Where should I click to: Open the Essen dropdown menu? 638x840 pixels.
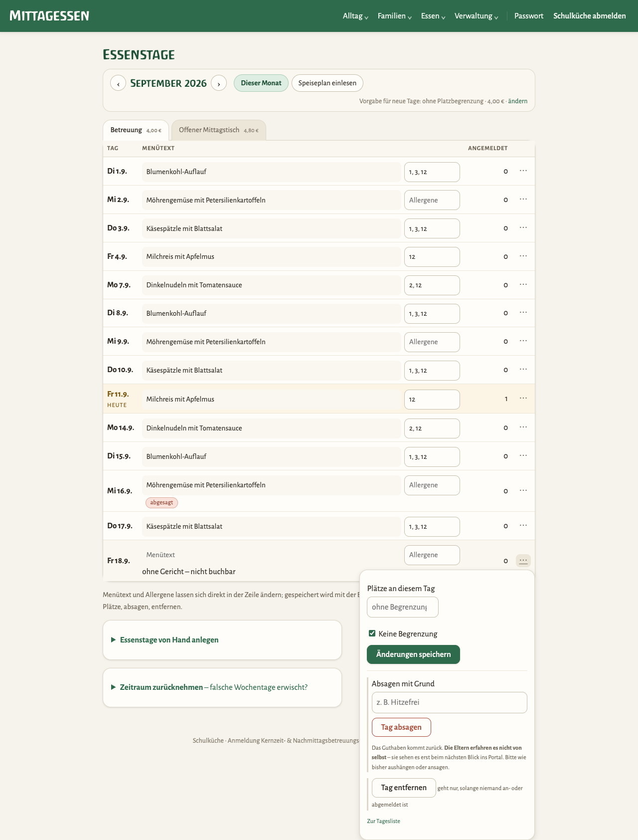[x=433, y=16]
